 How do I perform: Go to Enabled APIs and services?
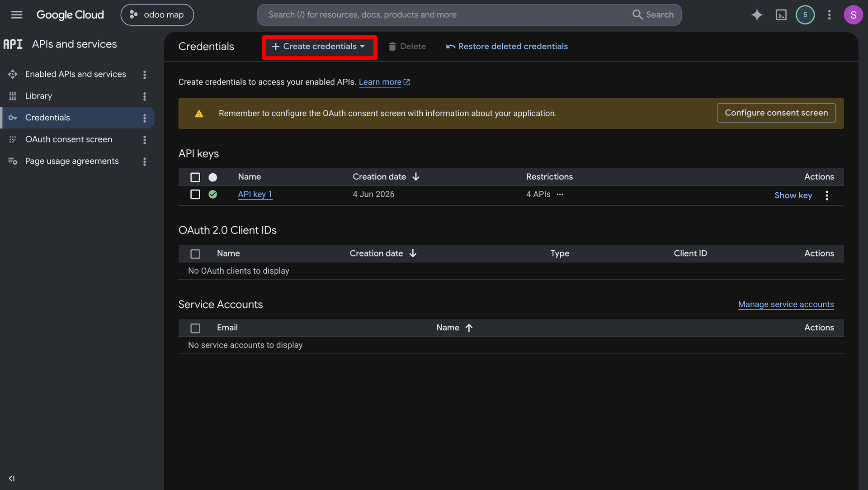click(x=75, y=74)
